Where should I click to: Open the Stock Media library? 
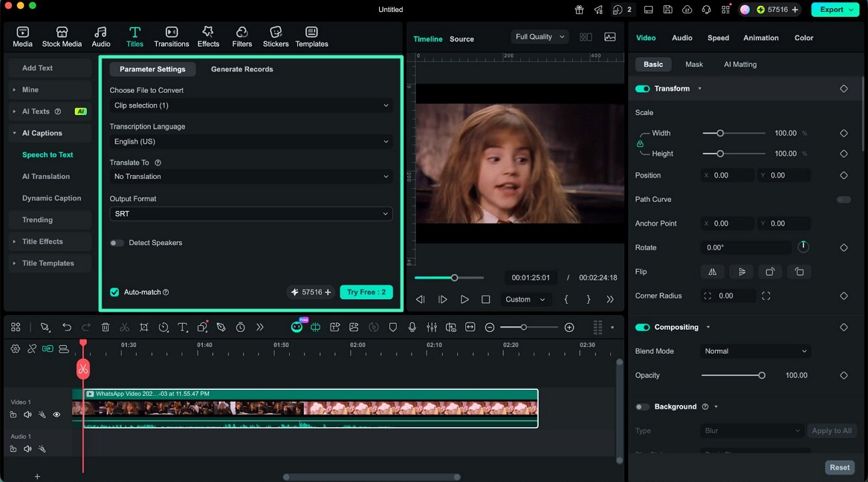pos(62,37)
